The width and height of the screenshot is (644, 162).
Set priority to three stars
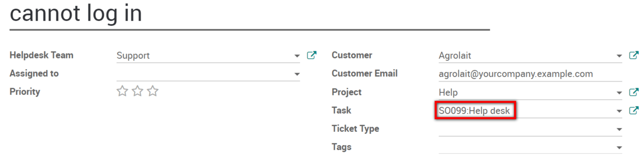point(153,91)
